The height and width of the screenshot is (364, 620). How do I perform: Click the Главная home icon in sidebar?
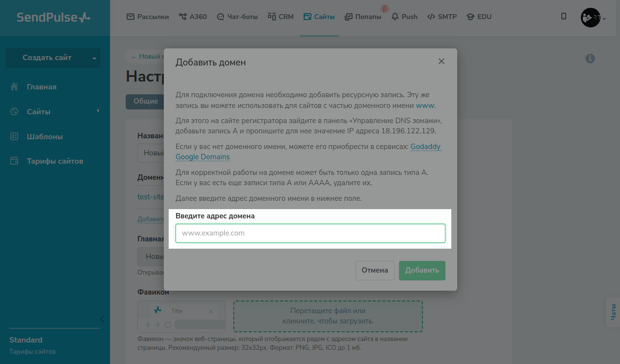tap(14, 87)
